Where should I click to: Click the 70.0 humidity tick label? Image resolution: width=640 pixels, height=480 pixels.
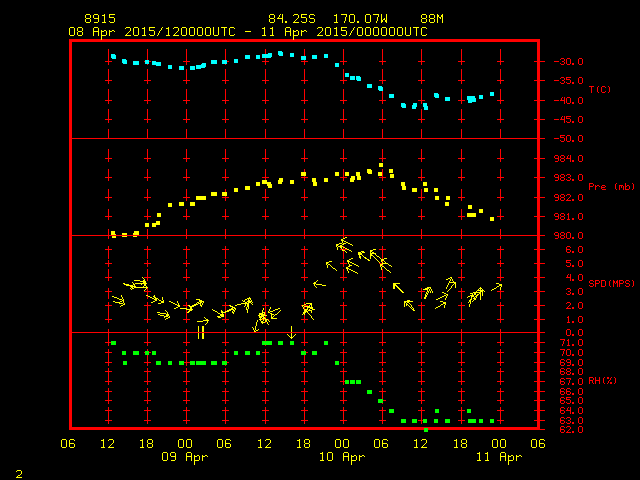[x=571, y=353]
